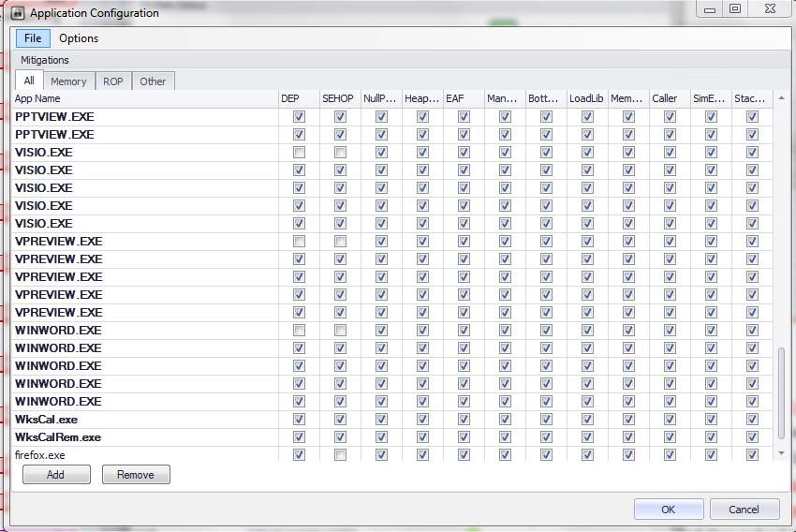Viewport: 796px width, 532px height.
Task: Click the DEP column header
Action: click(299, 98)
